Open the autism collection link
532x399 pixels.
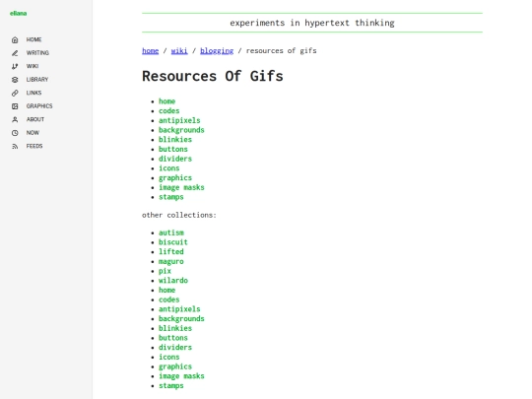point(171,233)
